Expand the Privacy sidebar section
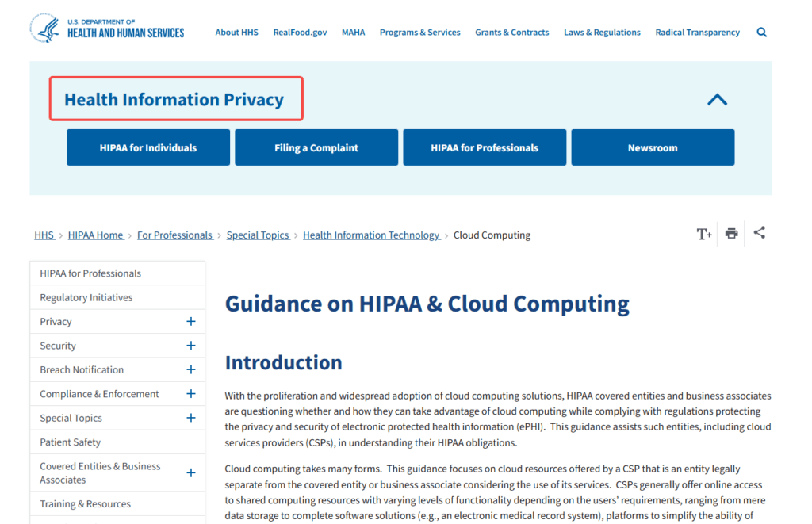The image size is (812, 524). (190, 322)
